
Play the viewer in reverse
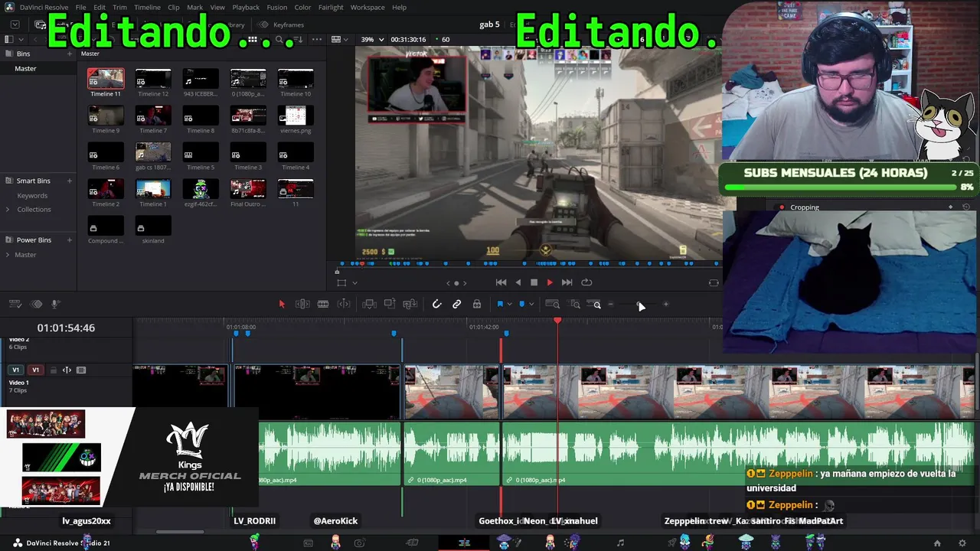[518, 282]
